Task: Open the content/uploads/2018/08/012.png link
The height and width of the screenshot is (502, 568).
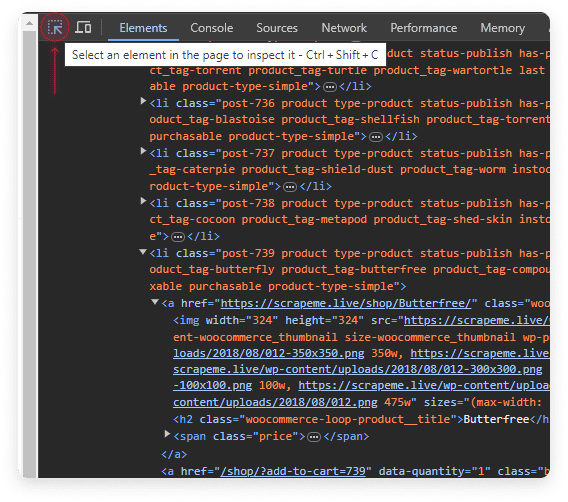Action: (x=275, y=402)
